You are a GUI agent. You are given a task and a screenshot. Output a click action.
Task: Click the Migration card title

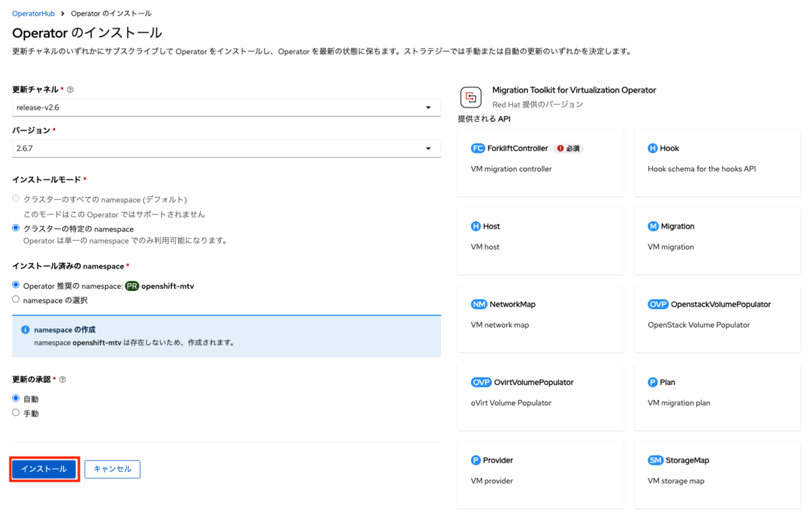677,226
